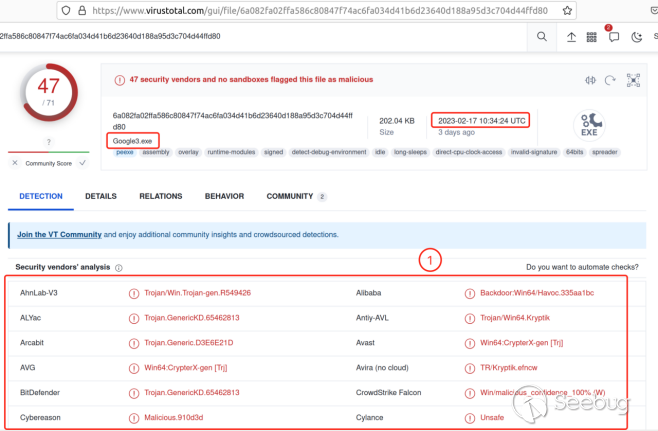Click the overlay tag

point(188,152)
